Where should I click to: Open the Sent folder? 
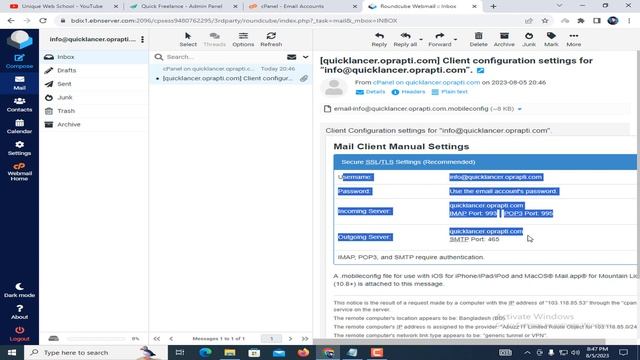pyautogui.click(x=94, y=84)
